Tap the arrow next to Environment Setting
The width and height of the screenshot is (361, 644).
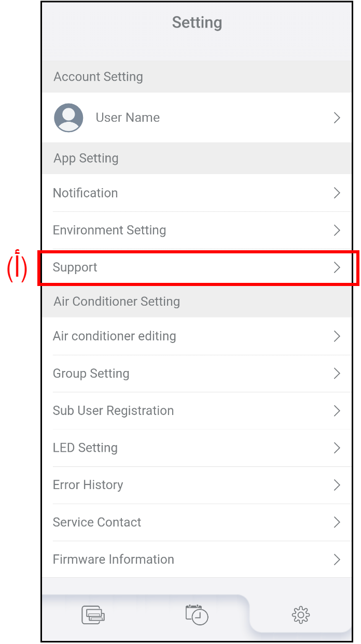[x=337, y=230]
